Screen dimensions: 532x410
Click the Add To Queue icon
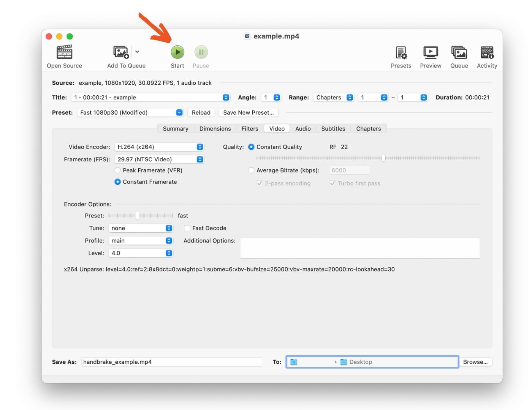coord(121,52)
